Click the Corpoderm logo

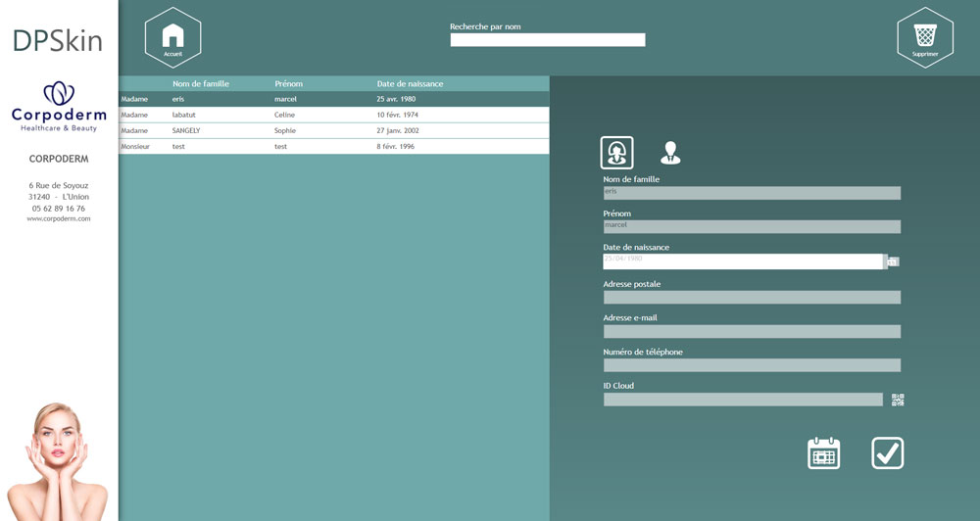60,106
